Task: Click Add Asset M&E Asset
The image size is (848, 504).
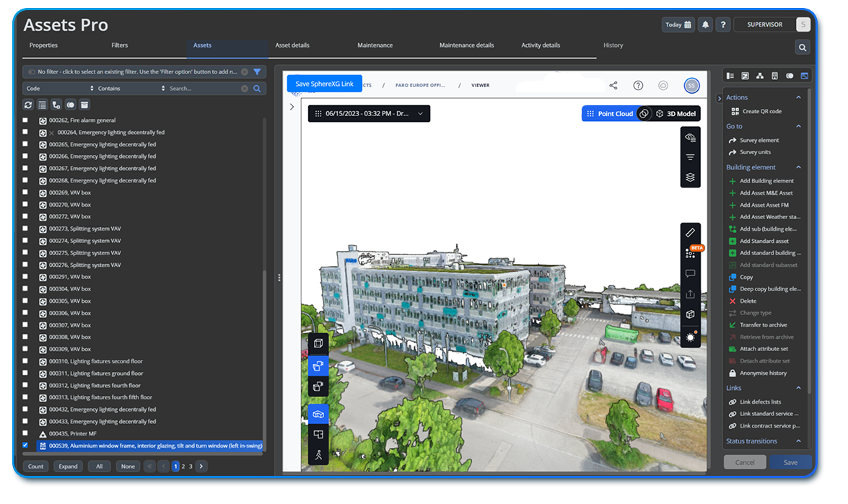Action: [761, 193]
